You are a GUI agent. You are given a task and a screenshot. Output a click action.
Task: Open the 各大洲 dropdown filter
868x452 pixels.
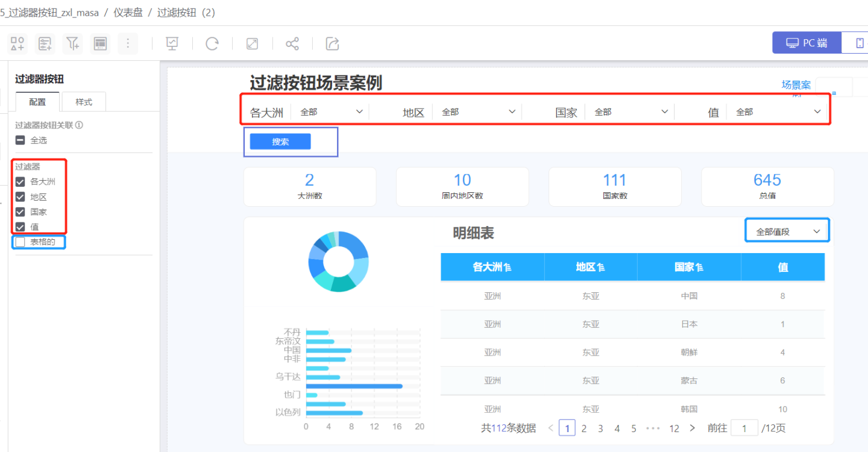332,112
